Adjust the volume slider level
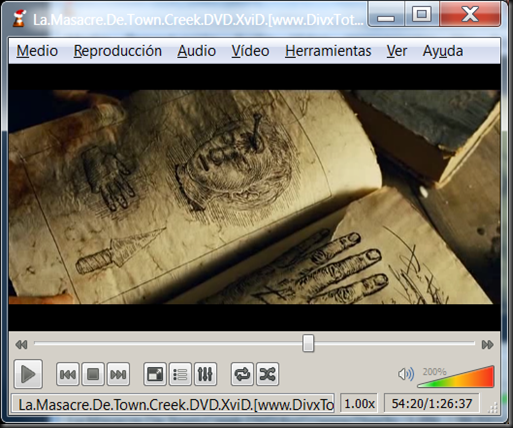513x428 pixels. coord(456,377)
